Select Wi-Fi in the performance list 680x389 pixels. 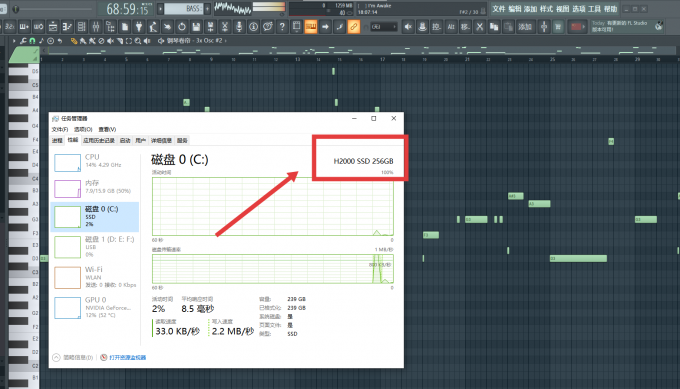click(95, 277)
